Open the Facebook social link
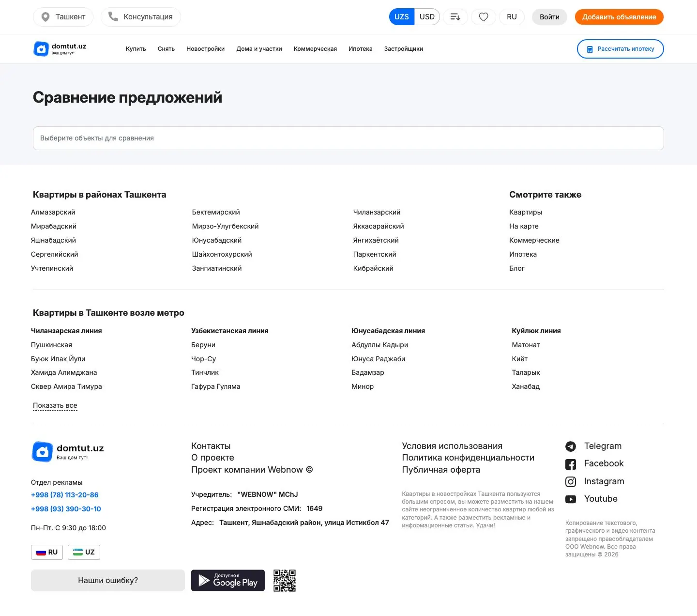Image resolution: width=697 pixels, height=616 pixels. tap(594, 464)
